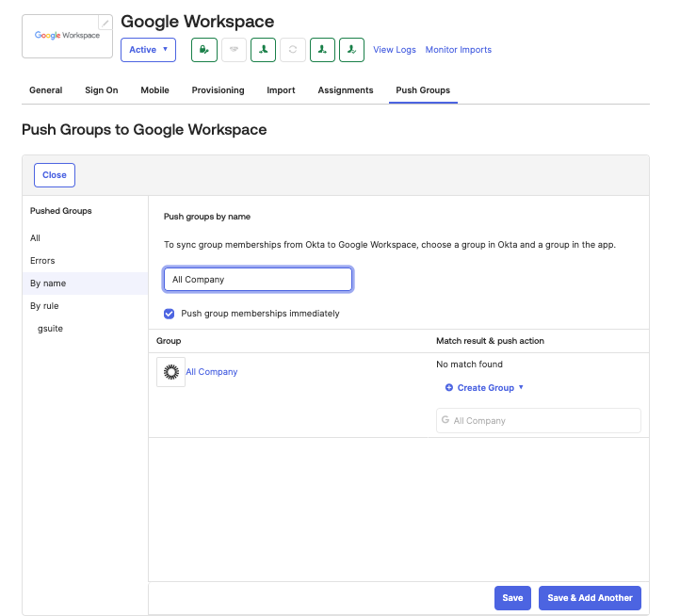Click the green lock sign-on icon button
This screenshot has width=680, height=616.
pyautogui.click(x=204, y=50)
